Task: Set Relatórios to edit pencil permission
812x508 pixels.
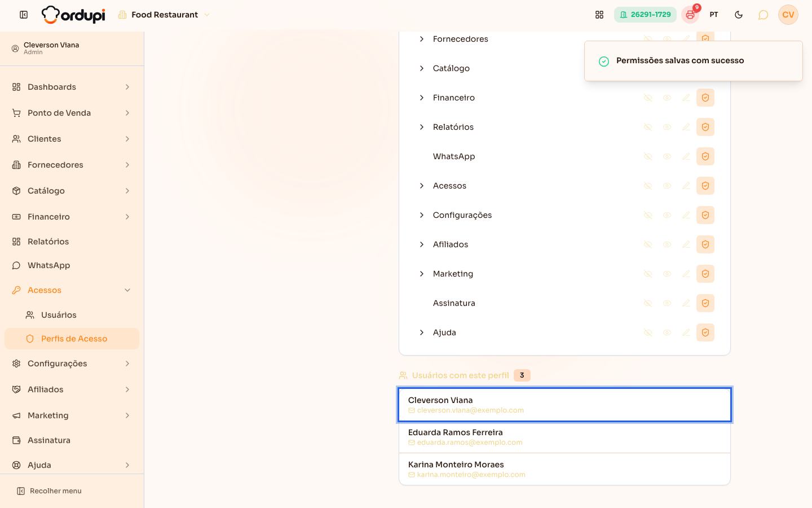Action: pyautogui.click(x=686, y=127)
